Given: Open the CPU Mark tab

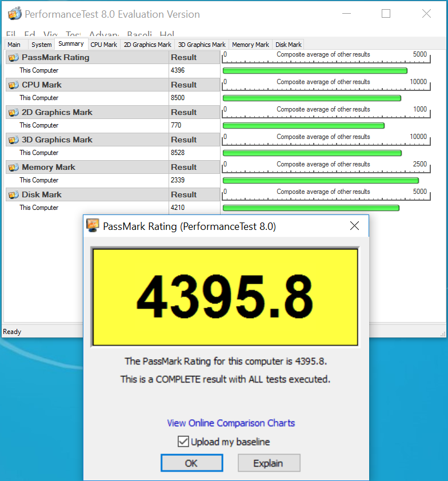Looking at the screenshot, I should coord(104,45).
